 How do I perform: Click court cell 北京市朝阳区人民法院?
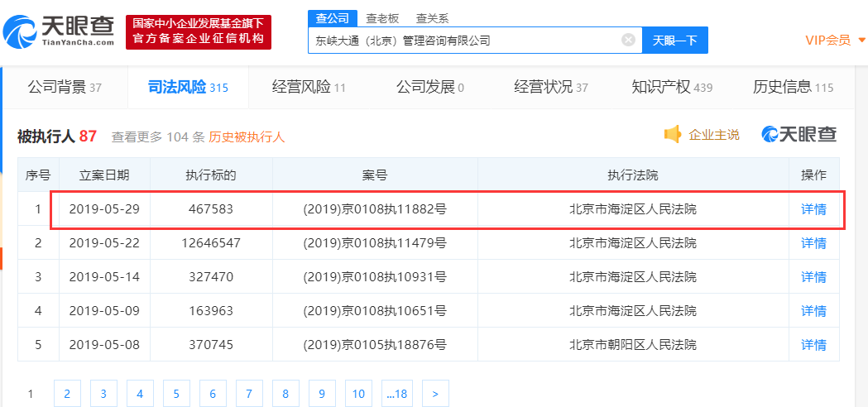(633, 344)
